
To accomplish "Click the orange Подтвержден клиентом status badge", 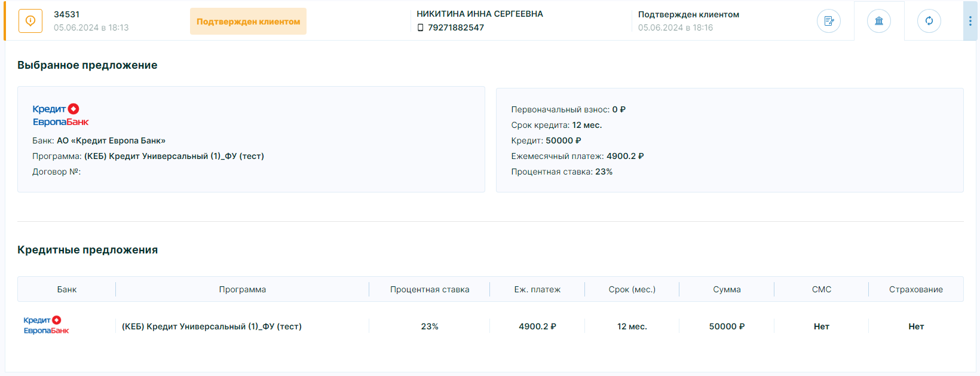I will tap(248, 22).
